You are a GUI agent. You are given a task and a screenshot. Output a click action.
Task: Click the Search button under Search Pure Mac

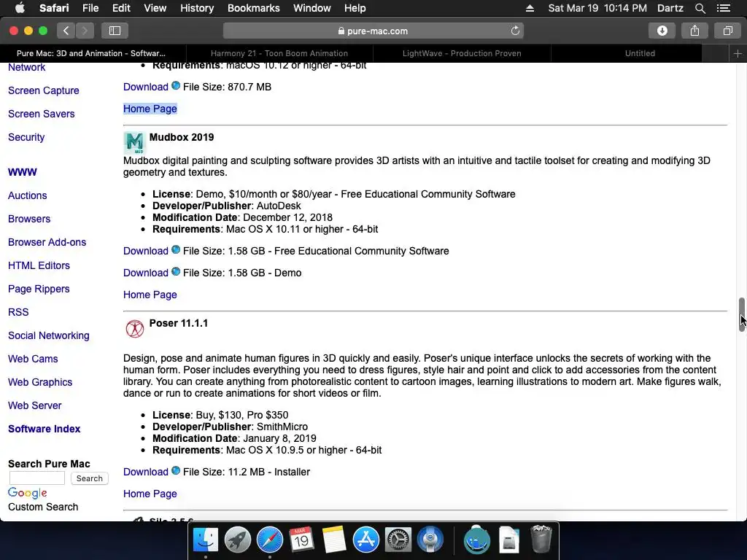(90, 478)
